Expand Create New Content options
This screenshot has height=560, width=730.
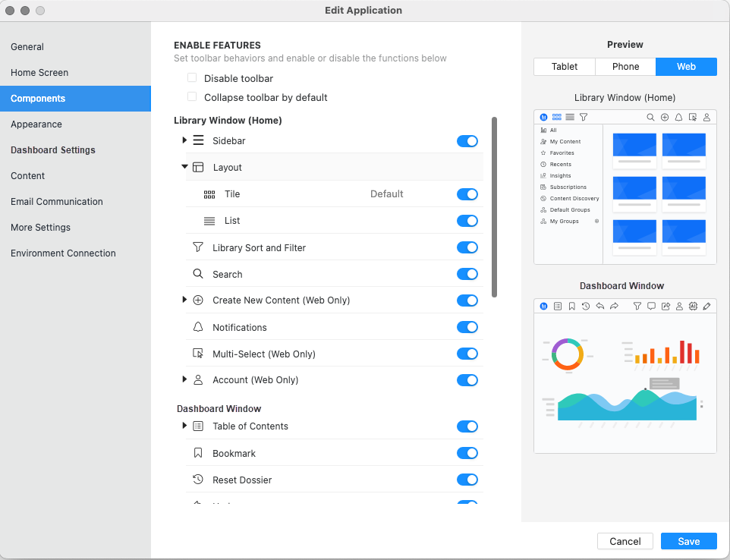pos(184,300)
